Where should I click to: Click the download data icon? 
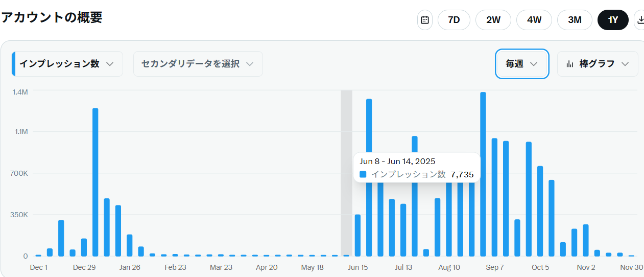[x=640, y=20]
